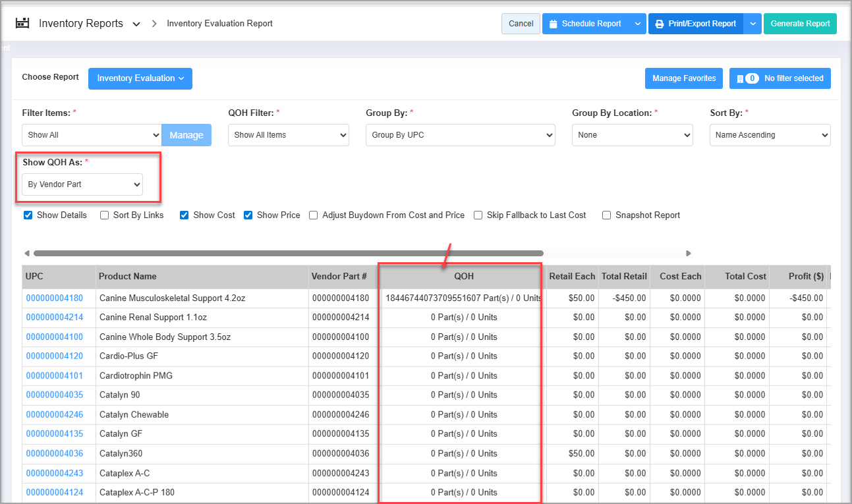Click the right arrow of horizontal scrollbar
Viewport: 852px width, 504px height.
click(689, 253)
